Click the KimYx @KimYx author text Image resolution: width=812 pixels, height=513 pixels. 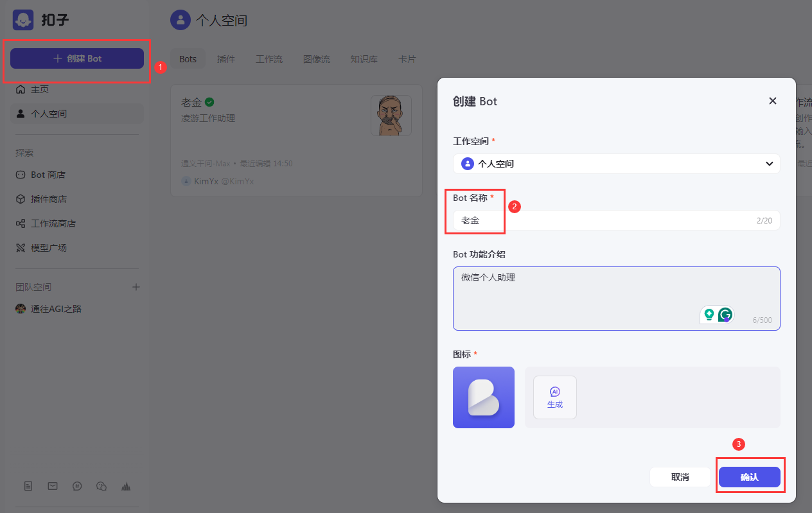click(x=224, y=182)
